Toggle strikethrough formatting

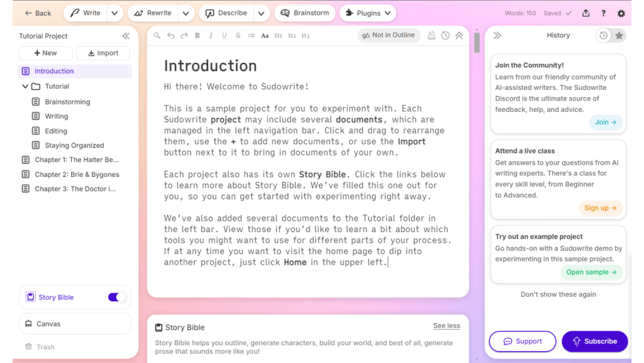click(238, 36)
